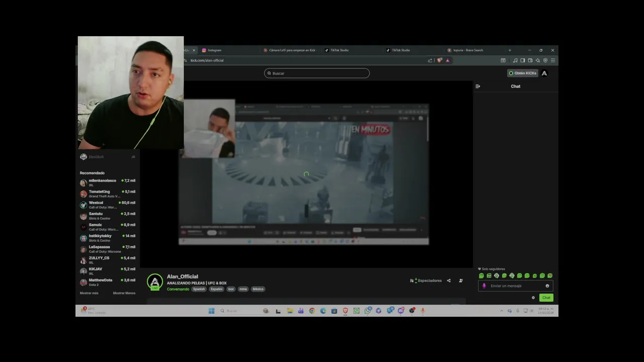Open the Brave browser hamburger menu
The height and width of the screenshot is (362, 644).
pyautogui.click(x=553, y=60)
